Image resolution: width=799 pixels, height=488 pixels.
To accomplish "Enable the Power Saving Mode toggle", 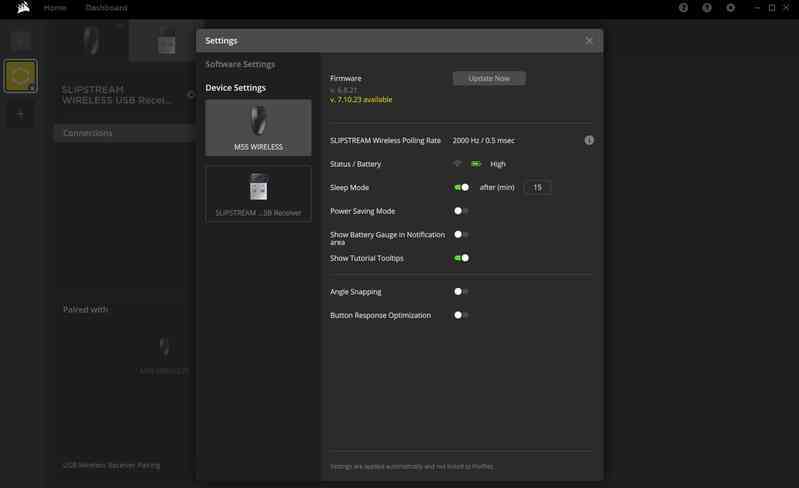I will coord(461,211).
